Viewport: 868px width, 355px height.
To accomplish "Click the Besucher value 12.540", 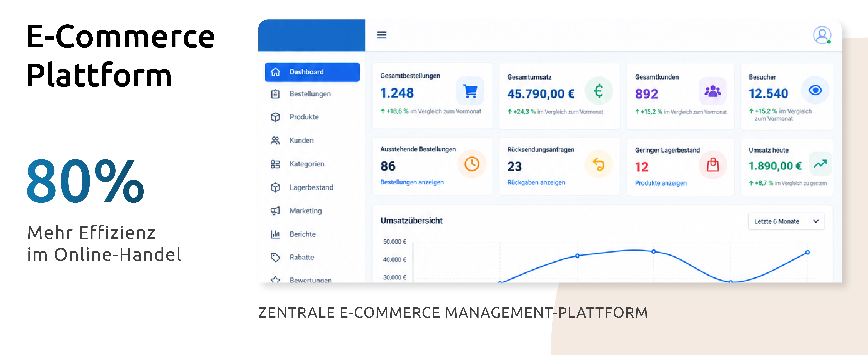I will 768,93.
